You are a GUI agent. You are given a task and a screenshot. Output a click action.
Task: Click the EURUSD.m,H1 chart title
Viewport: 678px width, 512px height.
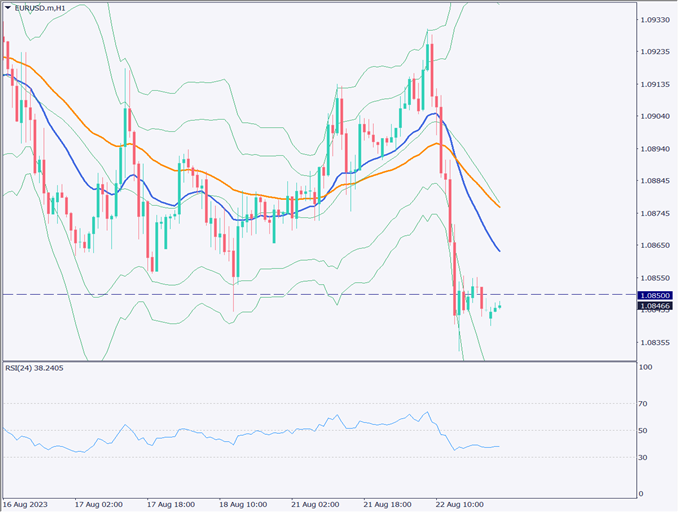[x=40, y=8]
